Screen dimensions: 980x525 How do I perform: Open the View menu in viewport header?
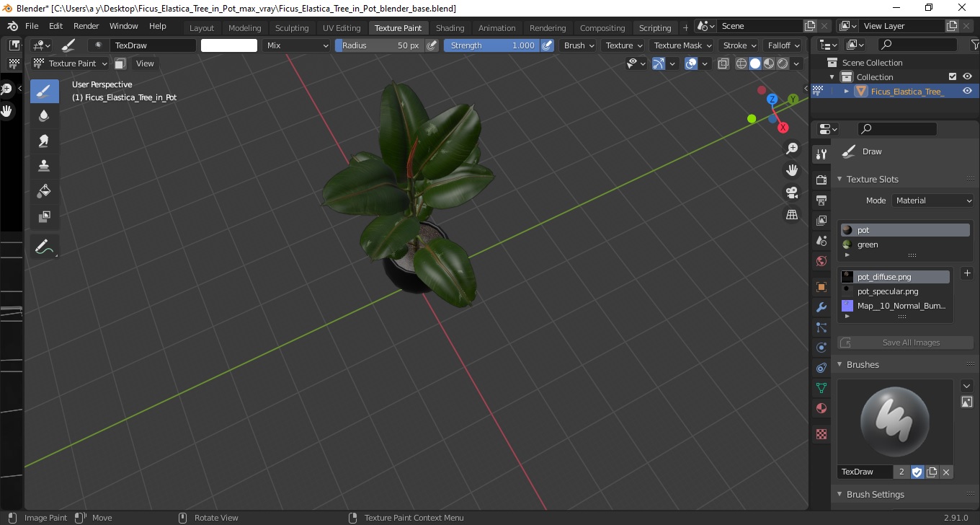point(145,63)
